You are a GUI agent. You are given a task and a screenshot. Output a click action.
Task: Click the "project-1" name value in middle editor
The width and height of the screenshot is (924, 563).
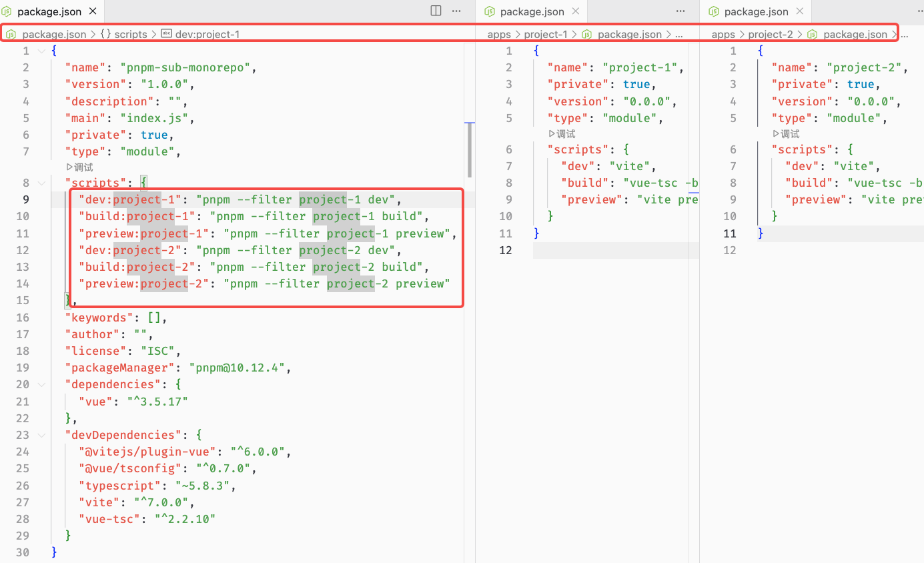pyautogui.click(x=640, y=67)
